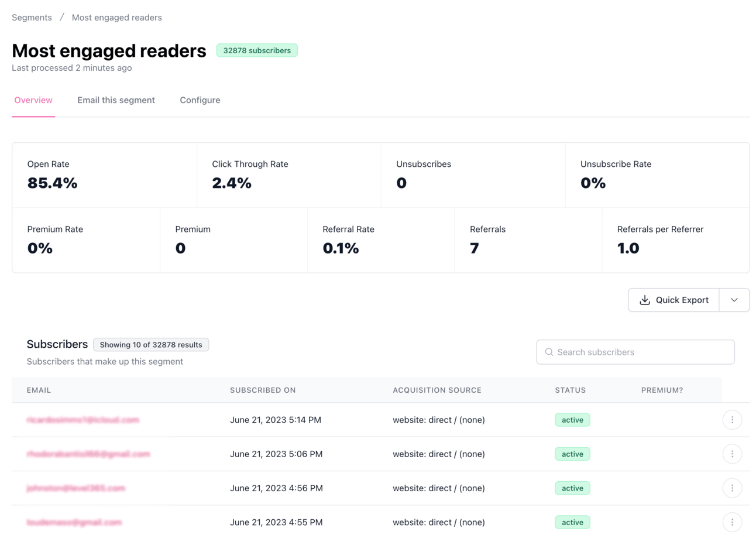This screenshot has height=538, width=756.
Task: Open the first subscriber's email link
Action: point(83,420)
